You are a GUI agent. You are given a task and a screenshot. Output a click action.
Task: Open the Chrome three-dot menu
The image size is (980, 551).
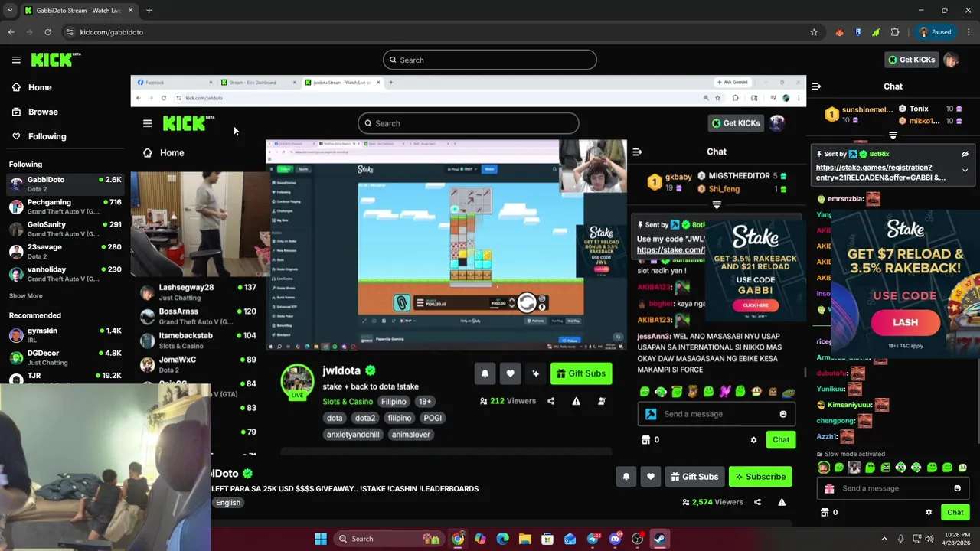click(x=969, y=32)
